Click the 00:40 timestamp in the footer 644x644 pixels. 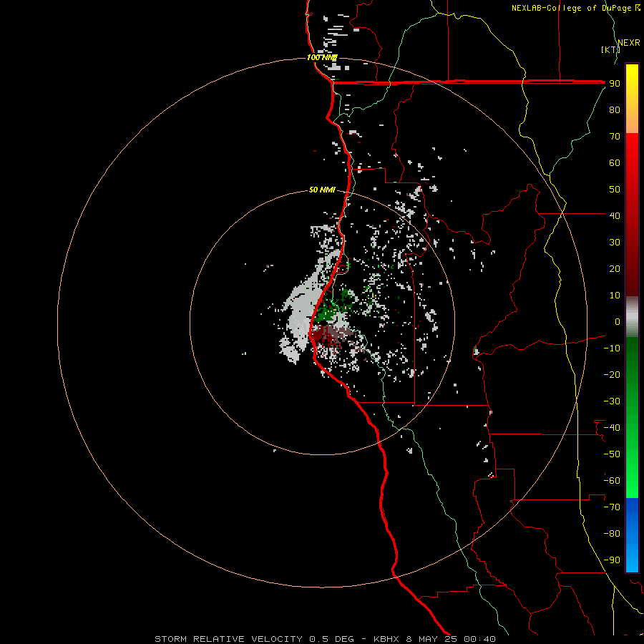pos(479,639)
